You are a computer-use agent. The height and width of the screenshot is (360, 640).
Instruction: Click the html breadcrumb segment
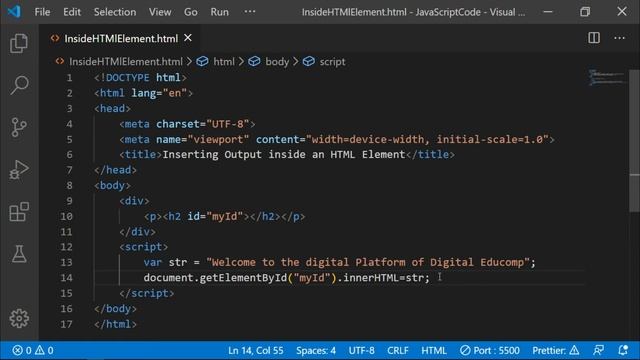click(x=224, y=62)
